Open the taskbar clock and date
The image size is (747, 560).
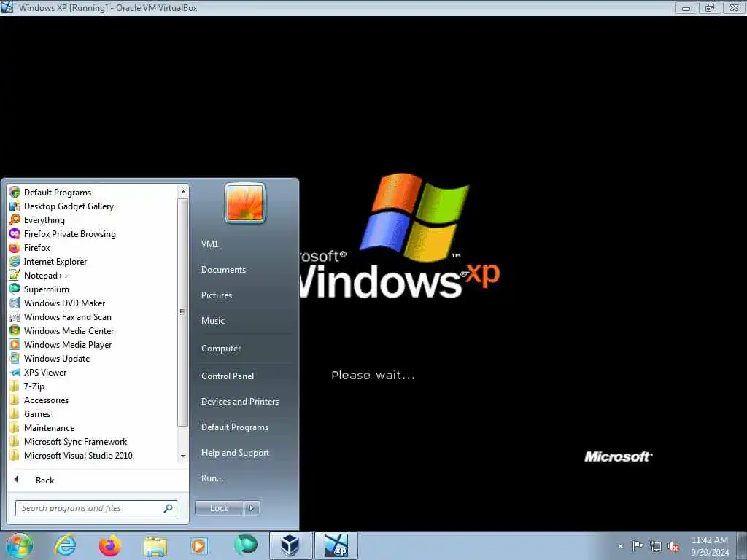(x=710, y=545)
